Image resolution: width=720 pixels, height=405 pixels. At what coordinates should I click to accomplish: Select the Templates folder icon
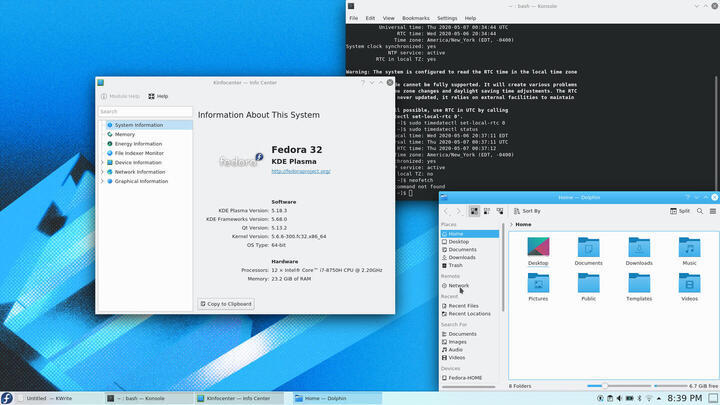pos(639,283)
